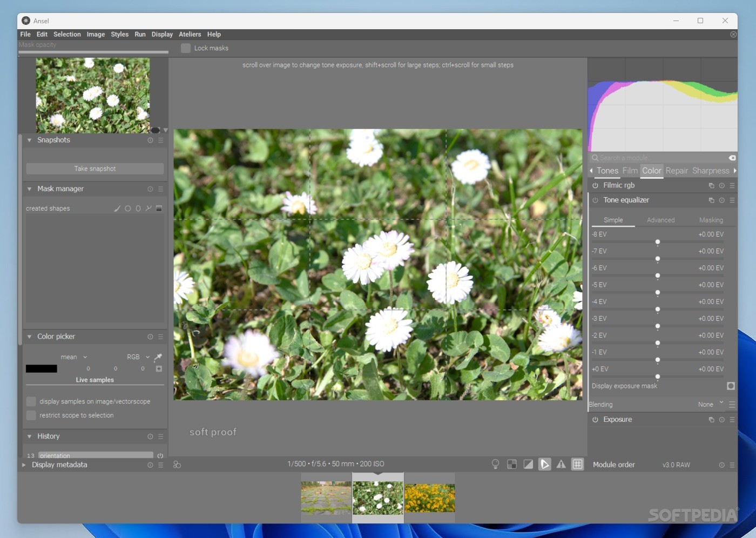Open the mean statistic dropdown
Image resolution: width=756 pixels, height=538 pixels.
point(74,357)
